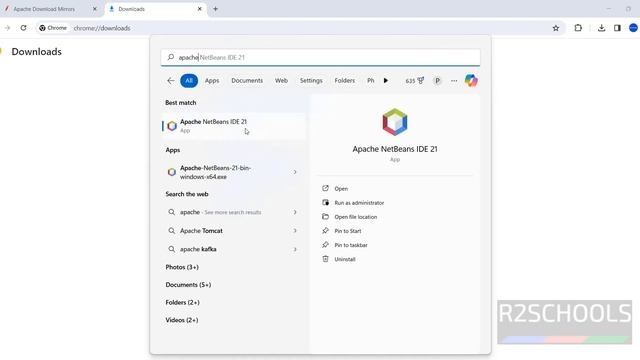This screenshot has width=640, height=360.
Task: Open the Chrome downloads tray icon
Action: [x=601, y=28]
